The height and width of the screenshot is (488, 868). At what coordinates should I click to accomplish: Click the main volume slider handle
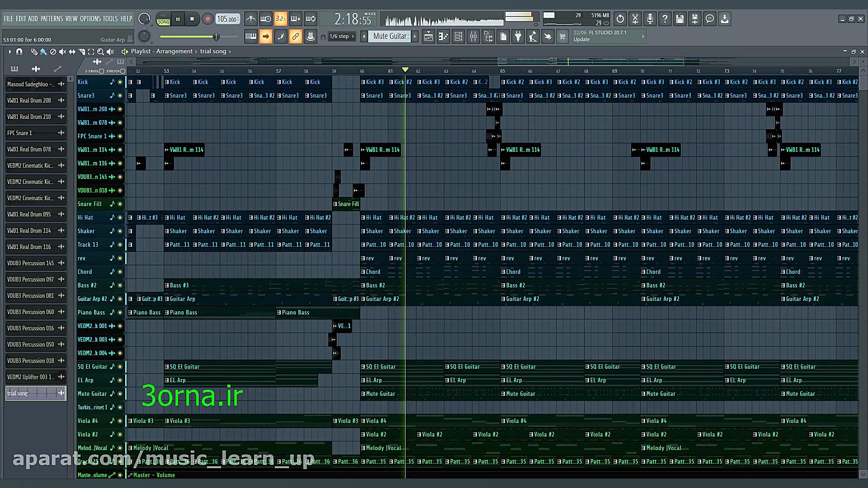click(x=216, y=37)
